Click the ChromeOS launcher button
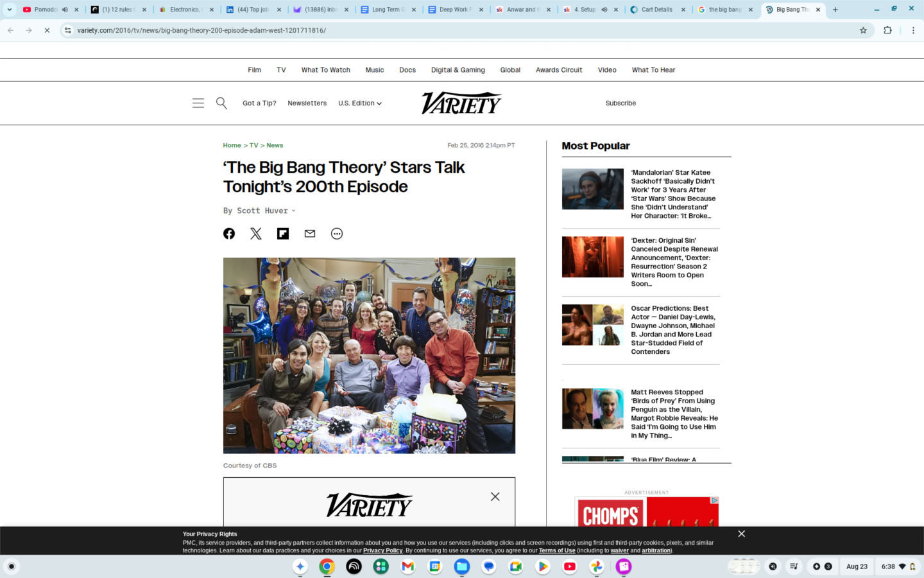Screen dimensions: 924x578 point(11,566)
